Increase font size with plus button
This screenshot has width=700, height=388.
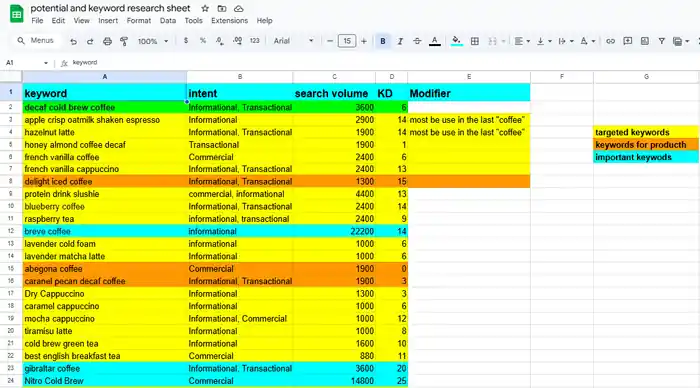point(364,41)
